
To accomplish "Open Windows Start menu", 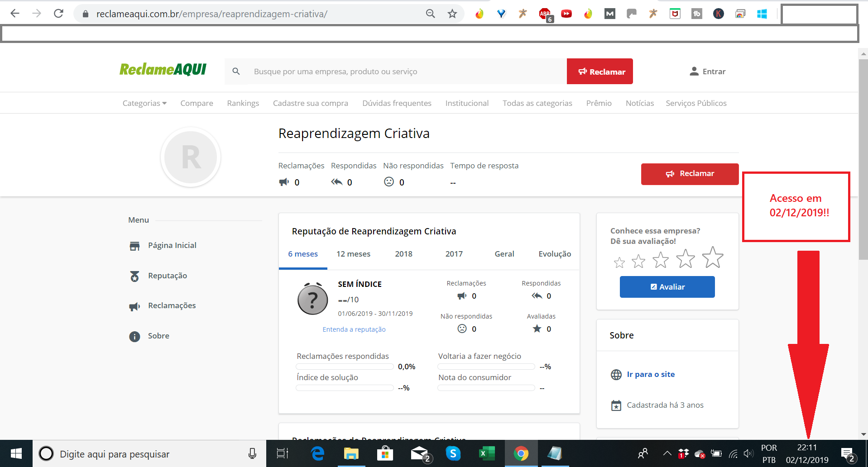I will [x=16, y=453].
